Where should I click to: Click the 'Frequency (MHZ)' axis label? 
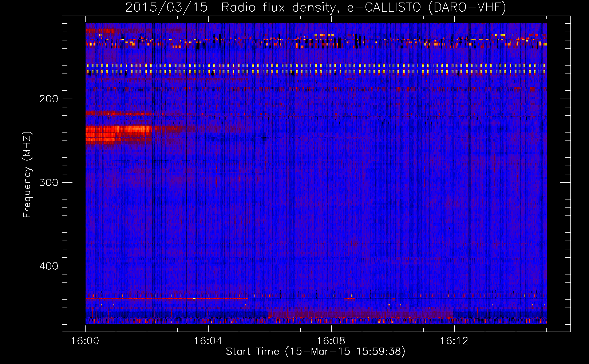27,175
